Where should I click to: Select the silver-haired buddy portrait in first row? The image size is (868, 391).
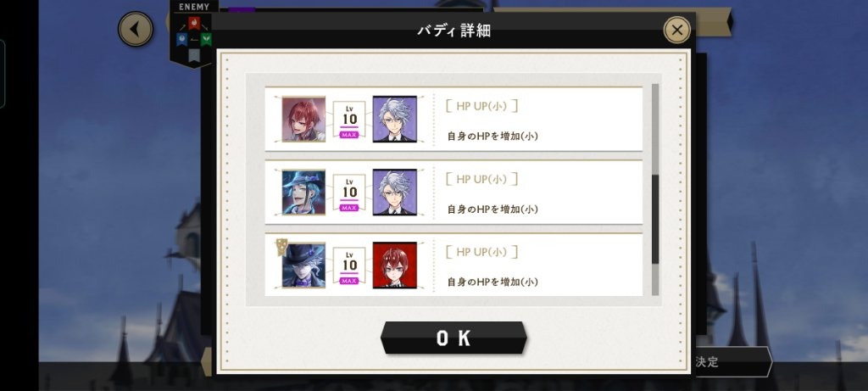point(395,119)
